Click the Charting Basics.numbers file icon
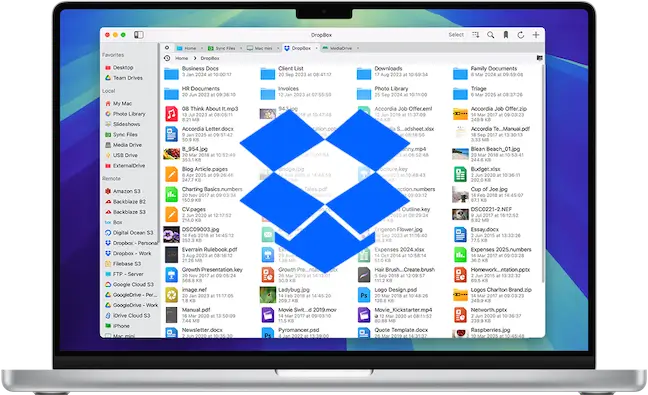The image size is (648, 395). (x=172, y=194)
